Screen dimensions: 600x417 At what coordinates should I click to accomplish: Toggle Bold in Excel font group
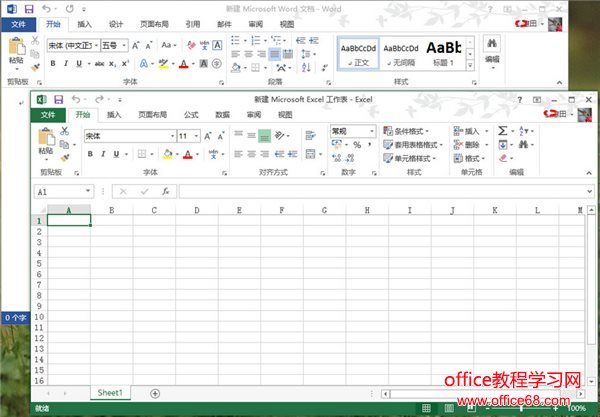90,154
